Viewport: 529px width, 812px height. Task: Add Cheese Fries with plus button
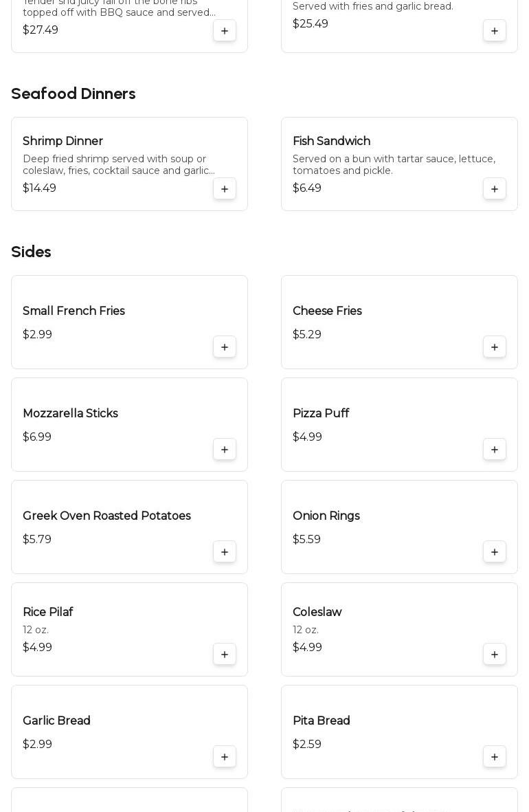coord(495,347)
